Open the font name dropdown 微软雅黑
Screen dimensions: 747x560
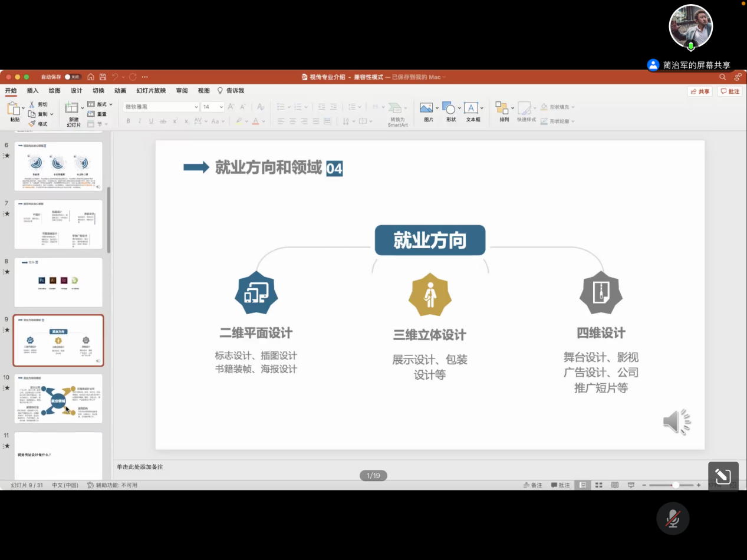pos(162,107)
